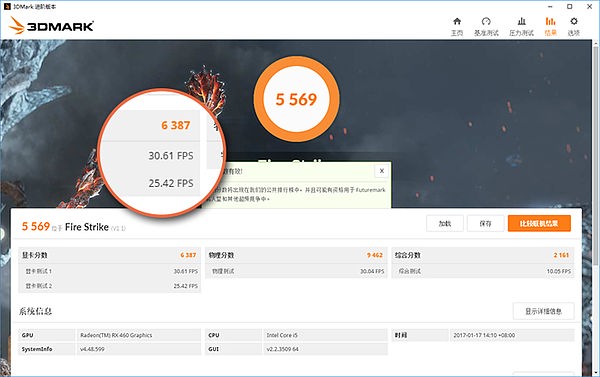This screenshot has height=377, width=600.
Task: Click the graphics score value 6 387 in the panel
Action: pos(188,255)
